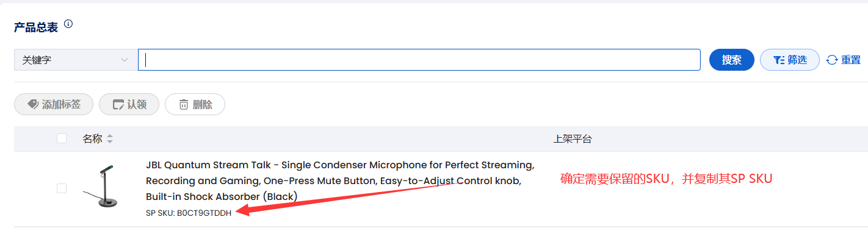Image resolution: width=868 pixels, height=228 pixels.
Task: Click the claim icon in 认领 button
Action: (x=118, y=105)
